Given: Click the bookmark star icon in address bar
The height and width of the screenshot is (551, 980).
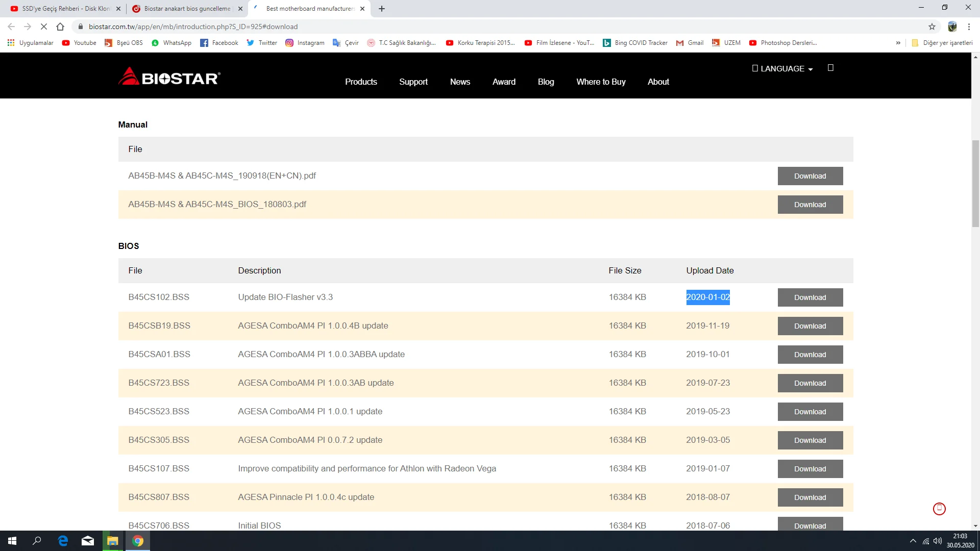Looking at the screenshot, I should [x=932, y=27].
